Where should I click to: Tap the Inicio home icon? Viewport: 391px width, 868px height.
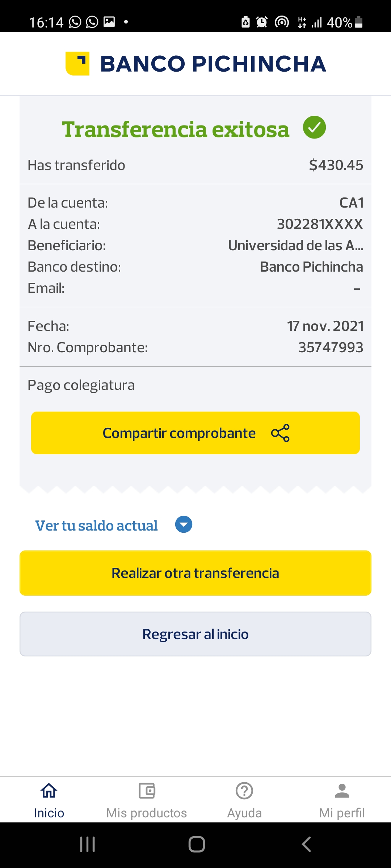(49, 791)
